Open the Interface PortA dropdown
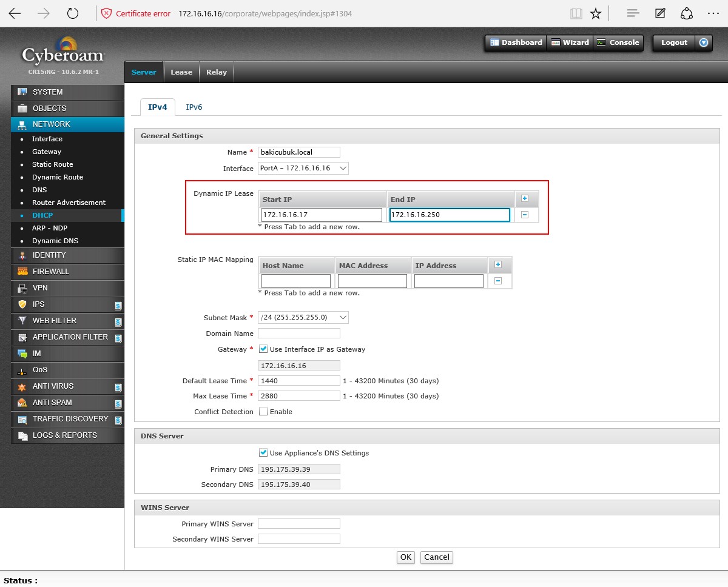The height and width of the screenshot is (587, 728). [x=303, y=168]
